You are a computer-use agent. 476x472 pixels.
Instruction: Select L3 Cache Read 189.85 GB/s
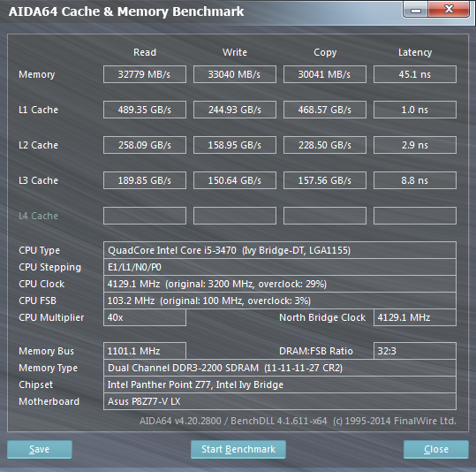(145, 180)
